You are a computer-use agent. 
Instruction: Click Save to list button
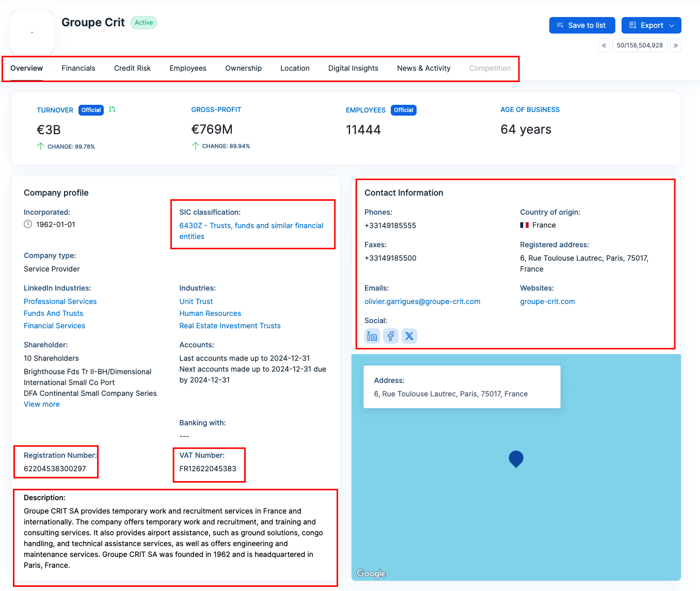click(x=582, y=25)
